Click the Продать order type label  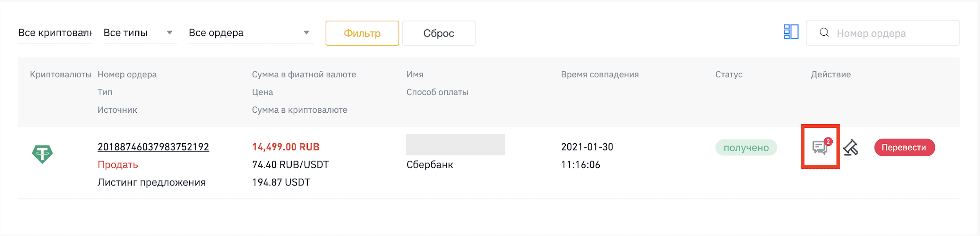click(118, 165)
